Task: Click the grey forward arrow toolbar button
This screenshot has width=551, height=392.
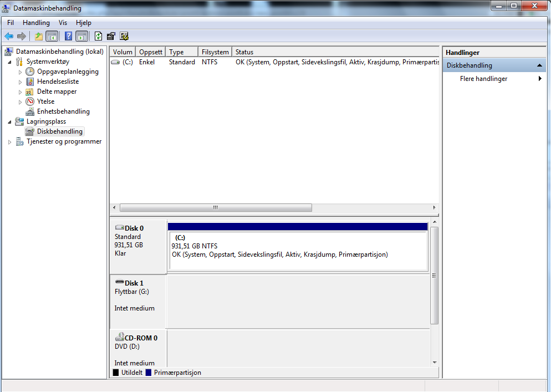Action: click(x=22, y=36)
